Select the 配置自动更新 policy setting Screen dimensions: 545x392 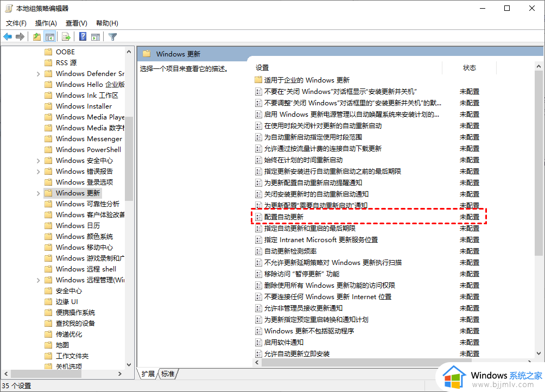[x=284, y=217]
